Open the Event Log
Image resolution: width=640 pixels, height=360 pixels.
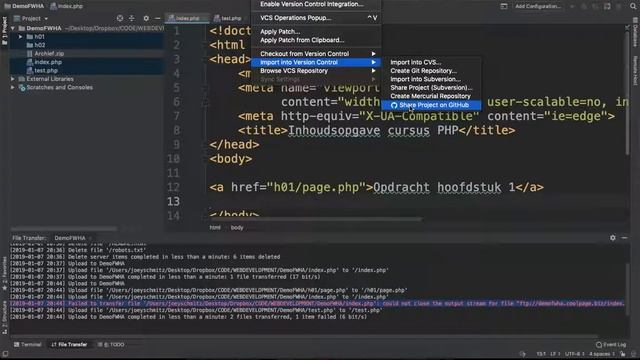click(x=611, y=344)
